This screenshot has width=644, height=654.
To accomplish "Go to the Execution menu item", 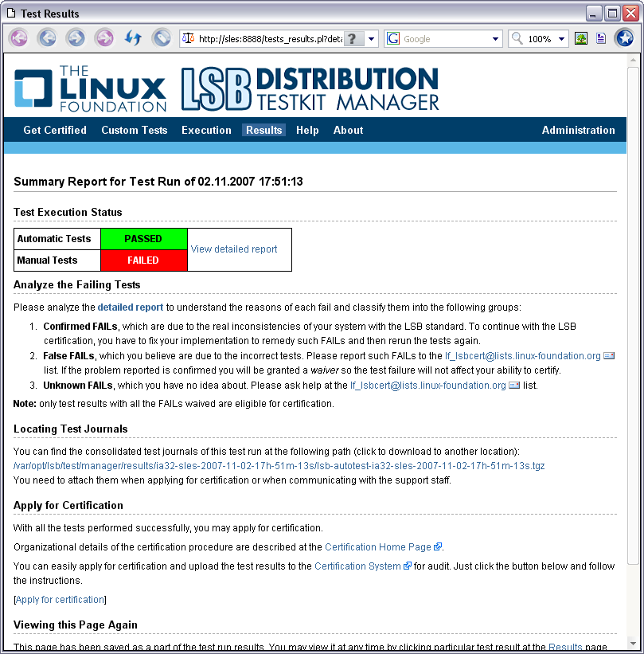I will point(206,130).
